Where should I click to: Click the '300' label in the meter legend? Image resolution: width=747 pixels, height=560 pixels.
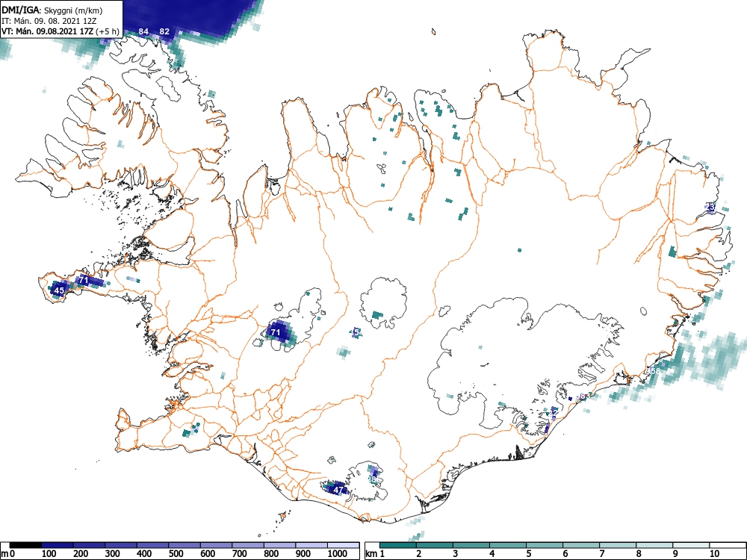pos(113,554)
